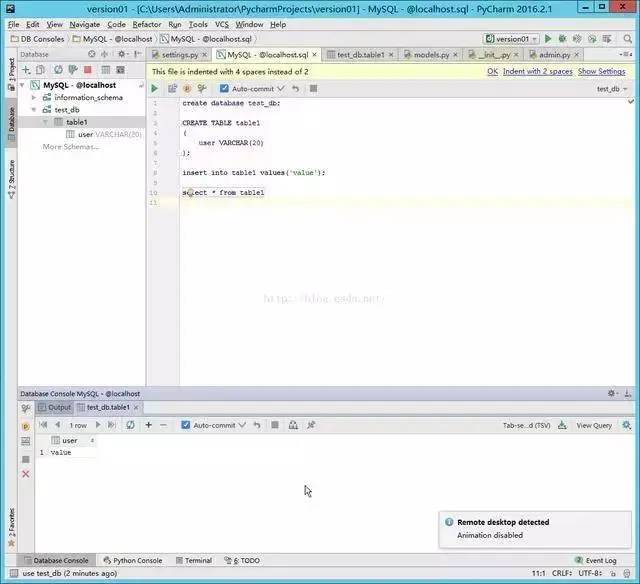Toggle Auto-commit checkbox in result toolbar
This screenshot has width=640, height=584.
click(x=185, y=425)
